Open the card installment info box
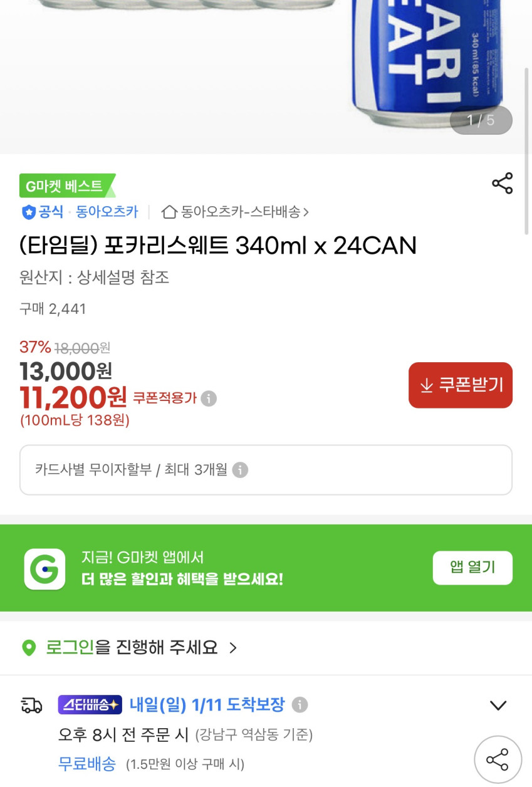This screenshot has width=532, height=787. 266,470
